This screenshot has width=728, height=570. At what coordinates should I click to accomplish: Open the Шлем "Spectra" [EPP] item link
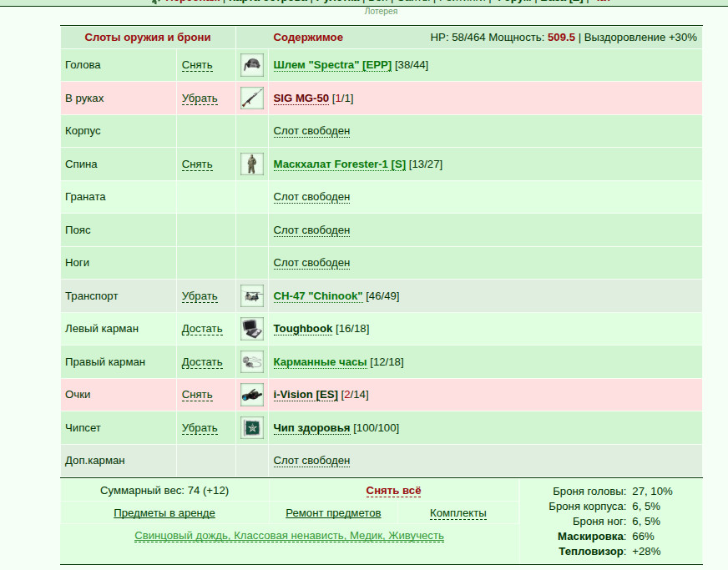tap(332, 65)
